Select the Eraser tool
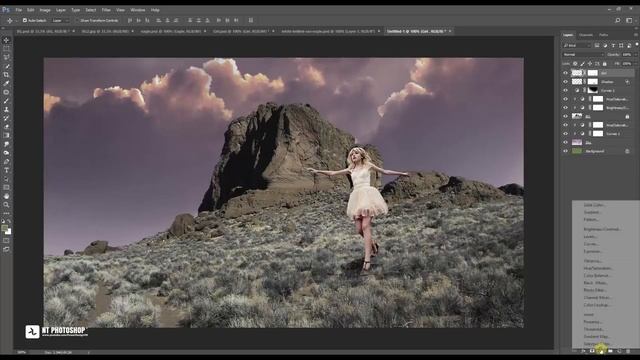This screenshot has width=640, height=360. point(6,127)
